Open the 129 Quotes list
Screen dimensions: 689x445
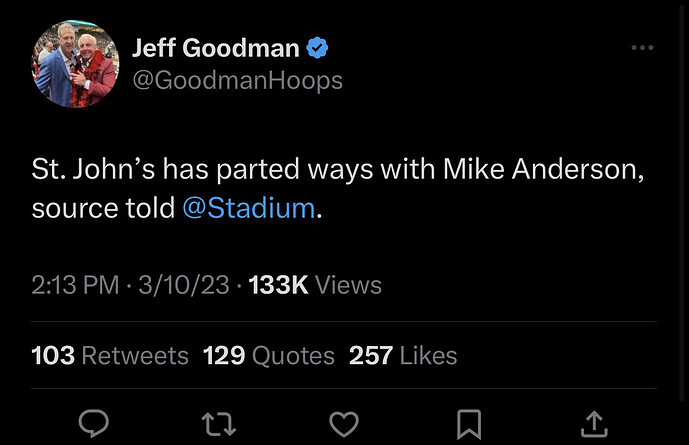pos(268,355)
